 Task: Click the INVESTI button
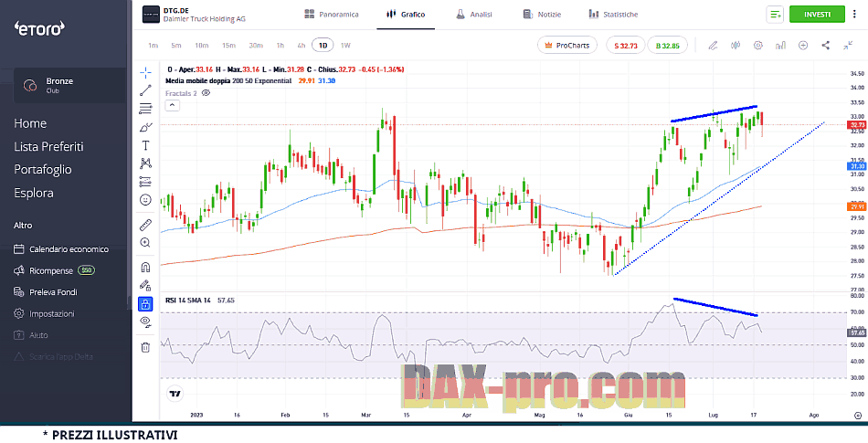coord(817,15)
